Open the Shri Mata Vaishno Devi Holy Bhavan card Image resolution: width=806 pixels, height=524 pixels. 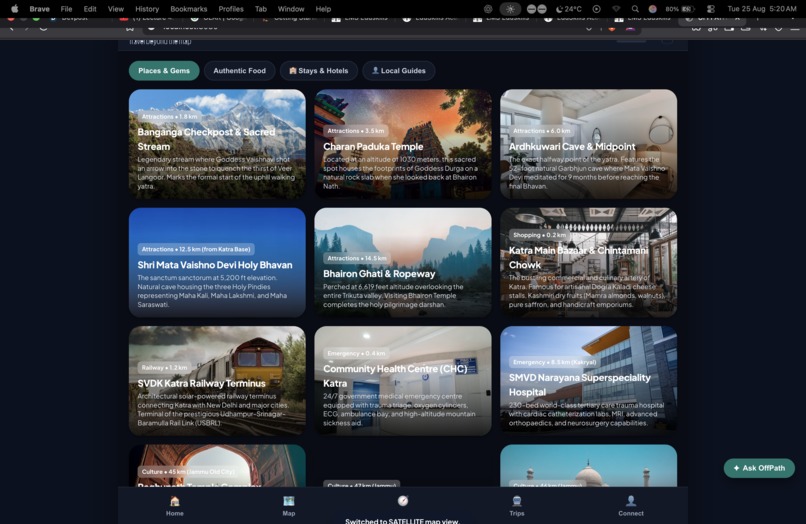pyautogui.click(x=217, y=262)
